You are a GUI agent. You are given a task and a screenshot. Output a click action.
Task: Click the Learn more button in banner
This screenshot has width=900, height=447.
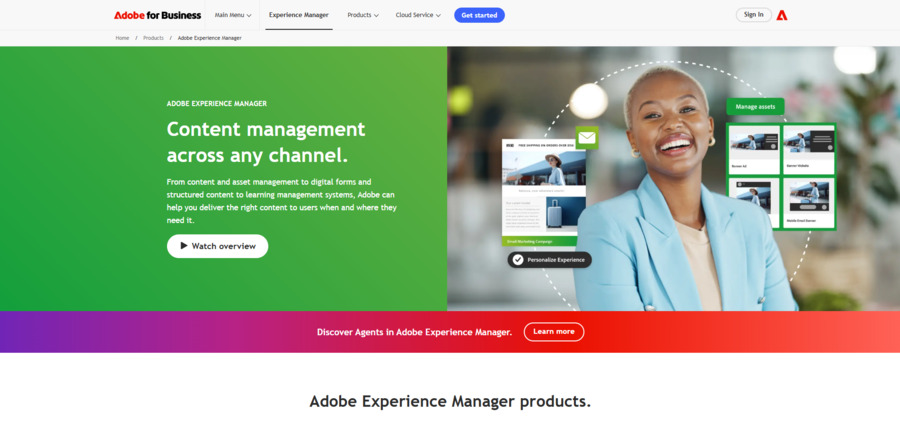coord(554,332)
